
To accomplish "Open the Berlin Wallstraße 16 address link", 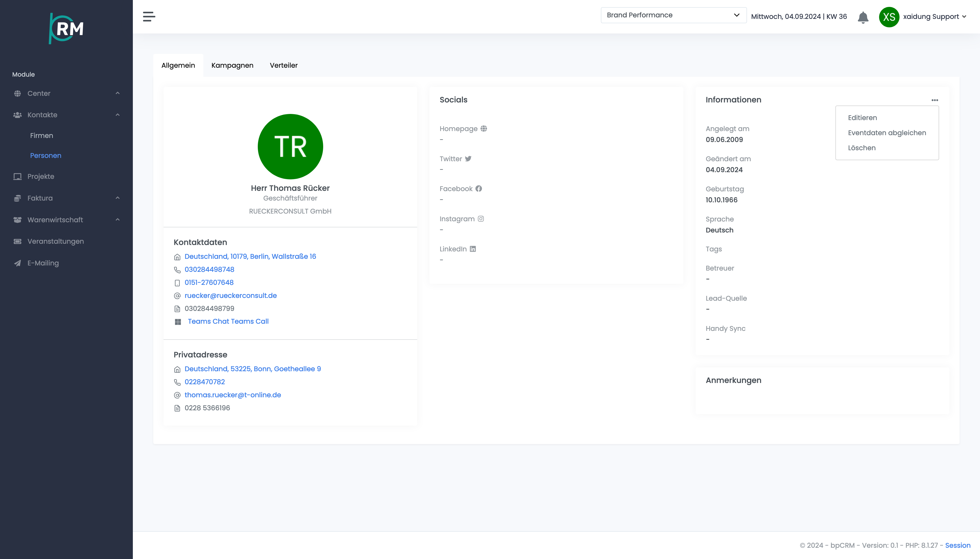I will pos(250,257).
